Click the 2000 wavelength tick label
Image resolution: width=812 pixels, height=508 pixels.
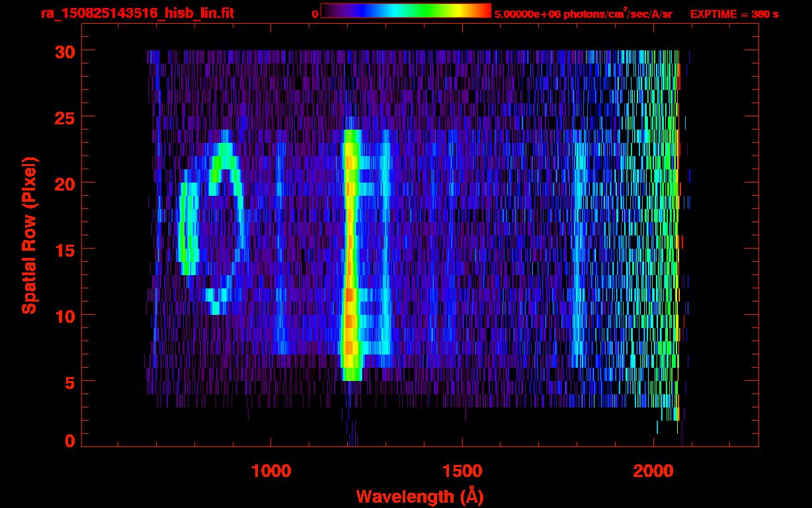[x=653, y=471]
